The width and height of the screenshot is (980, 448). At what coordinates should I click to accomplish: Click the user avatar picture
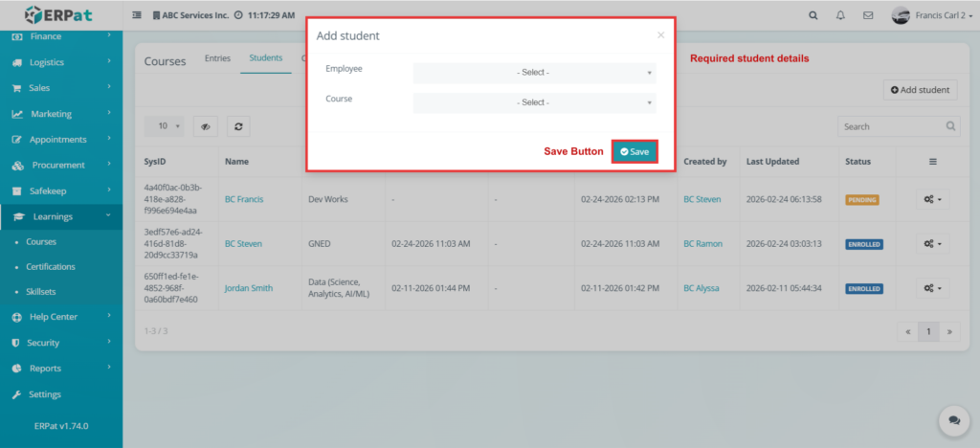(901, 15)
